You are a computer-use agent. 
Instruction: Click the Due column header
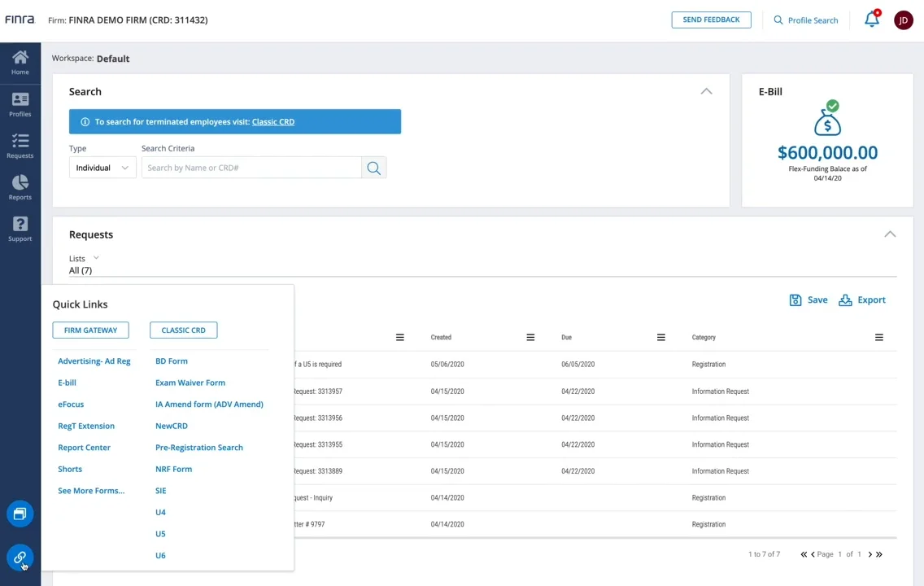tap(566, 337)
